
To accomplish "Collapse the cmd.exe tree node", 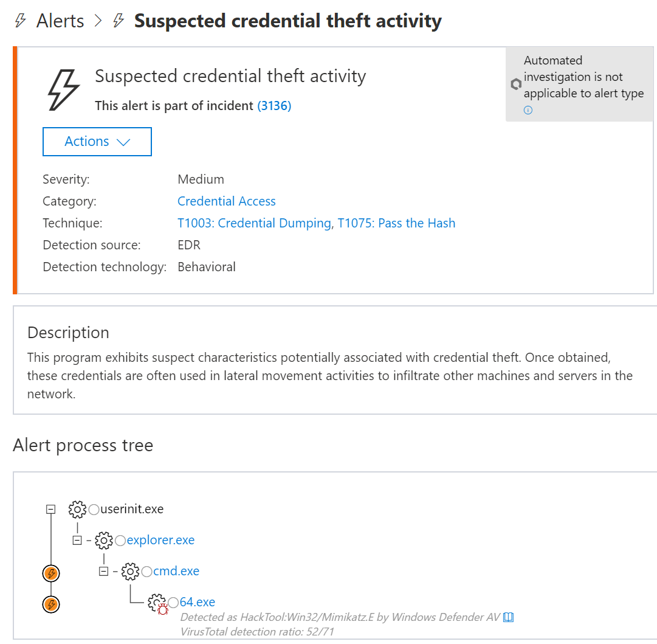I will click(x=103, y=571).
